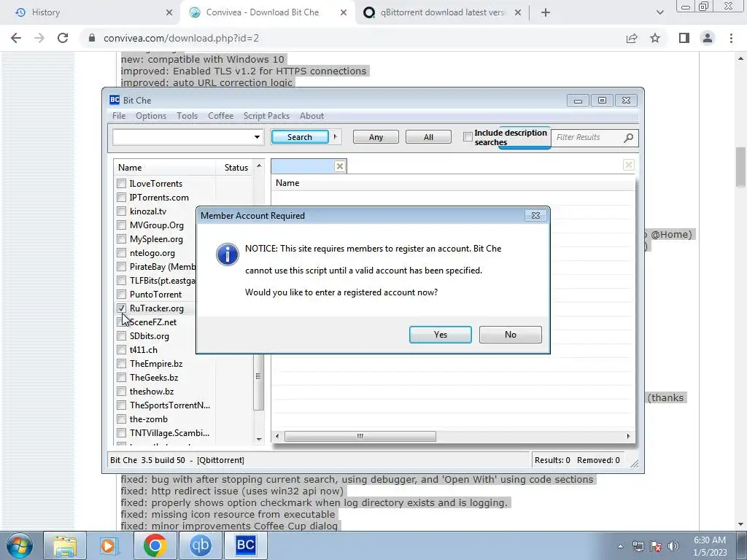
Task: Open the Options menu in Bit Che
Action: coord(151,116)
